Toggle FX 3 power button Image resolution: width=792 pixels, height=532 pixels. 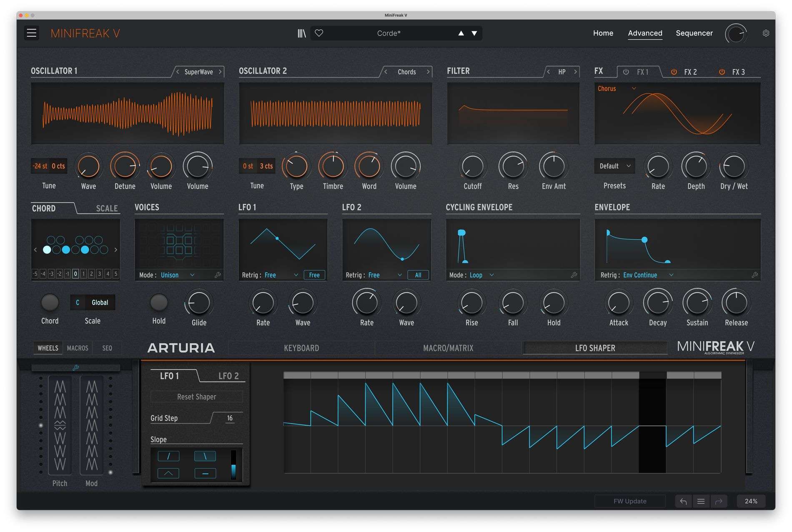click(x=722, y=72)
